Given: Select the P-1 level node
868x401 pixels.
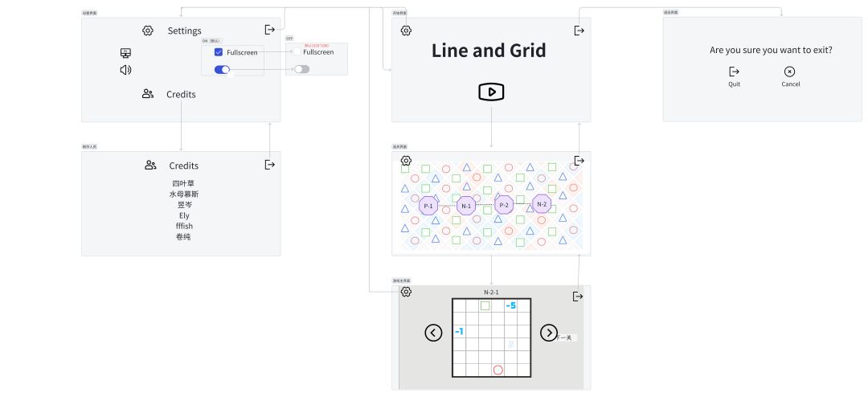Looking at the screenshot, I should click(x=428, y=206).
